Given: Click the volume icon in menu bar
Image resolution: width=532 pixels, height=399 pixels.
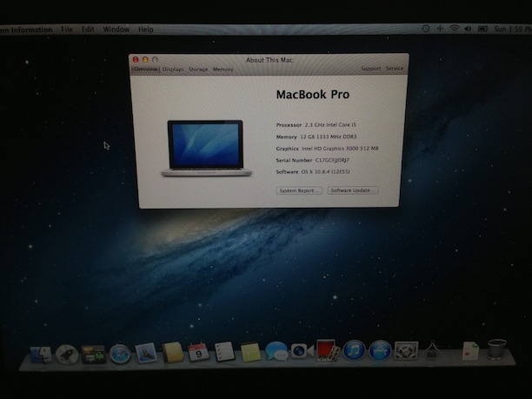Looking at the screenshot, I should [467, 29].
